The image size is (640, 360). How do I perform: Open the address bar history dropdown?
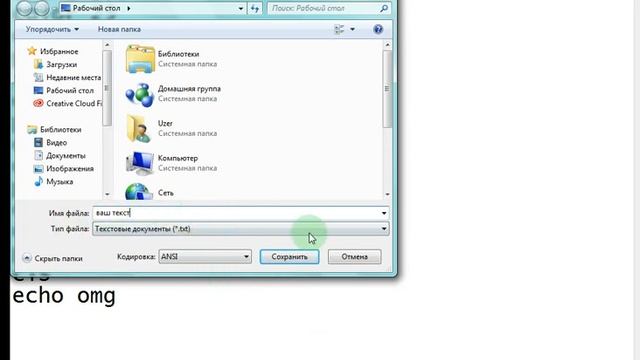[x=240, y=8]
